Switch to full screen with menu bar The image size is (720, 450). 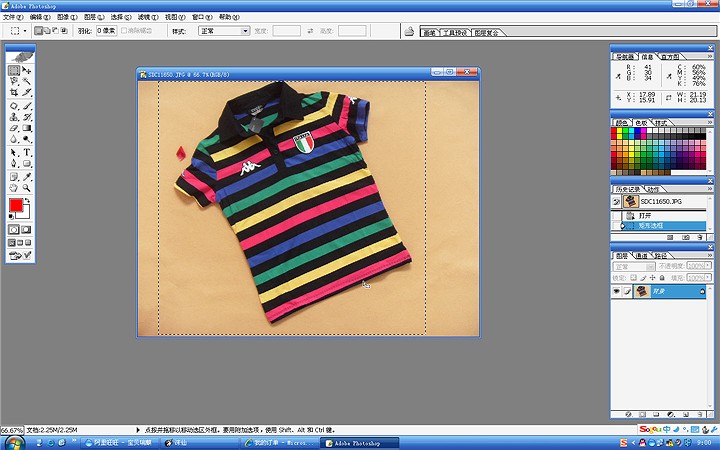pyautogui.click(x=20, y=242)
